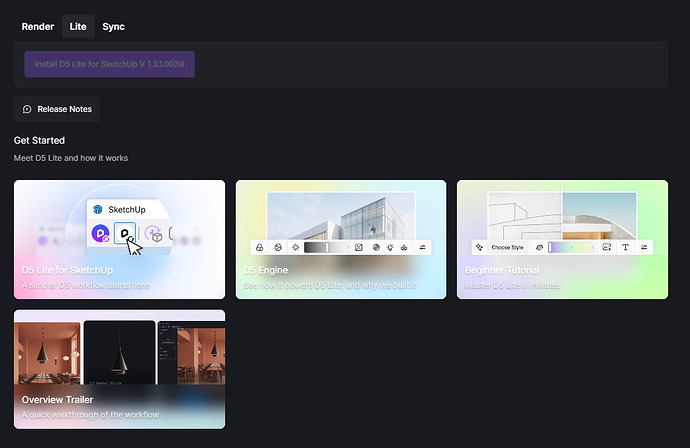690x448 pixels.
Task: Click the highlighted D5 Lite icon under cursor
Action: click(x=126, y=233)
